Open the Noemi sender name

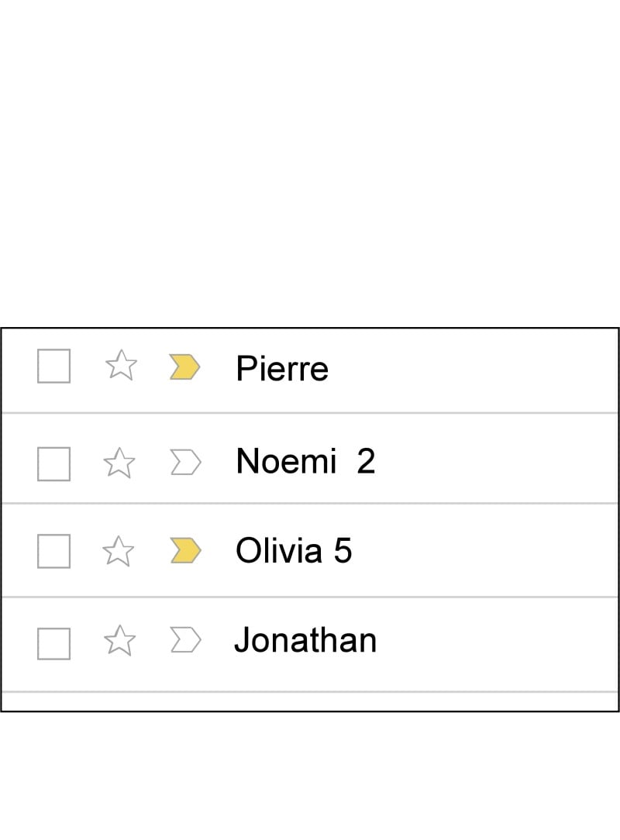pos(286,461)
